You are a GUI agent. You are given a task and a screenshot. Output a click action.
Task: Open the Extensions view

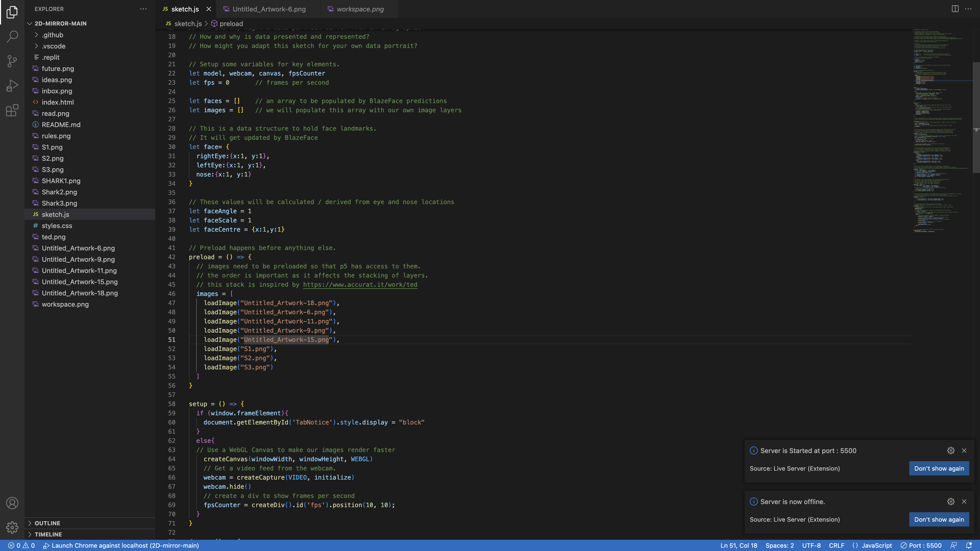[12, 110]
